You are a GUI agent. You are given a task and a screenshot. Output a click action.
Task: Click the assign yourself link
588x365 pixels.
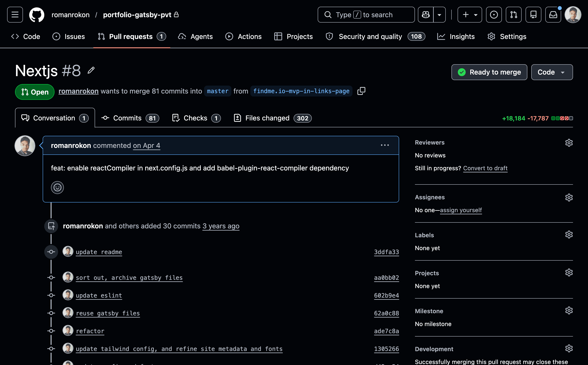[x=461, y=210]
